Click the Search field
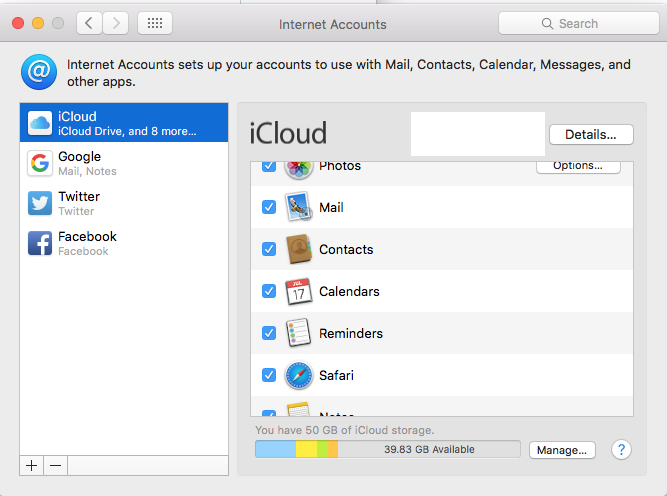This screenshot has width=667, height=496. (579, 23)
